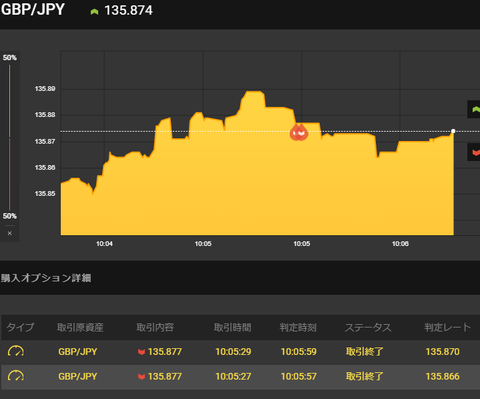Click the white current price dot on chart
This screenshot has height=399, width=480.
[453, 131]
